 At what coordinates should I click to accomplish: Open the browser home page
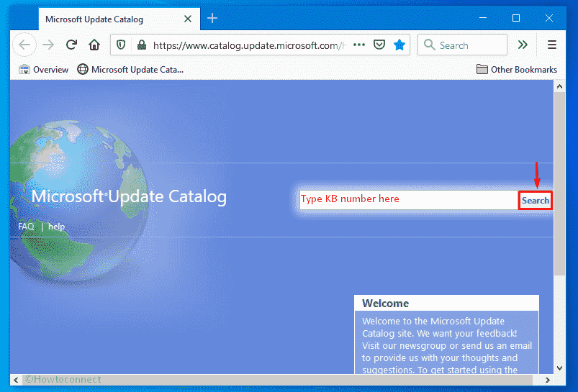pos(94,45)
